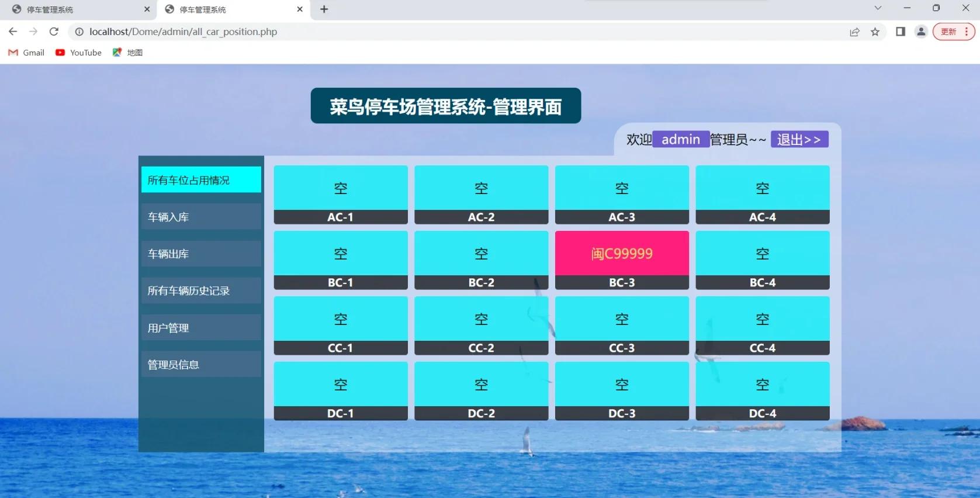The height and width of the screenshot is (498, 980).
Task: Open the 地图 maps bookmark
Action: pos(127,53)
